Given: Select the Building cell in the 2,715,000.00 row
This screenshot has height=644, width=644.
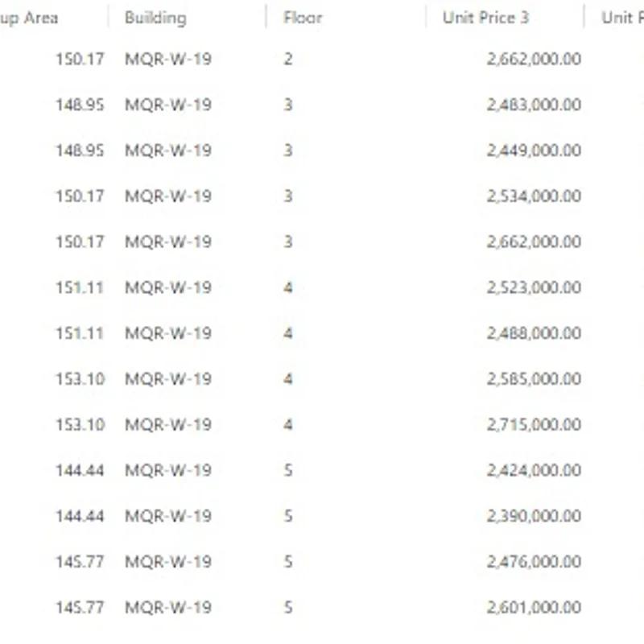Looking at the screenshot, I should pos(167,424).
